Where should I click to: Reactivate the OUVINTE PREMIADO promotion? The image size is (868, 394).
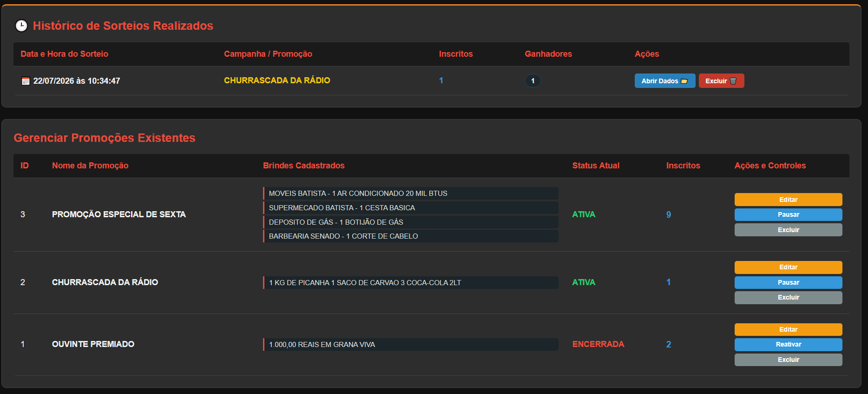(788, 344)
